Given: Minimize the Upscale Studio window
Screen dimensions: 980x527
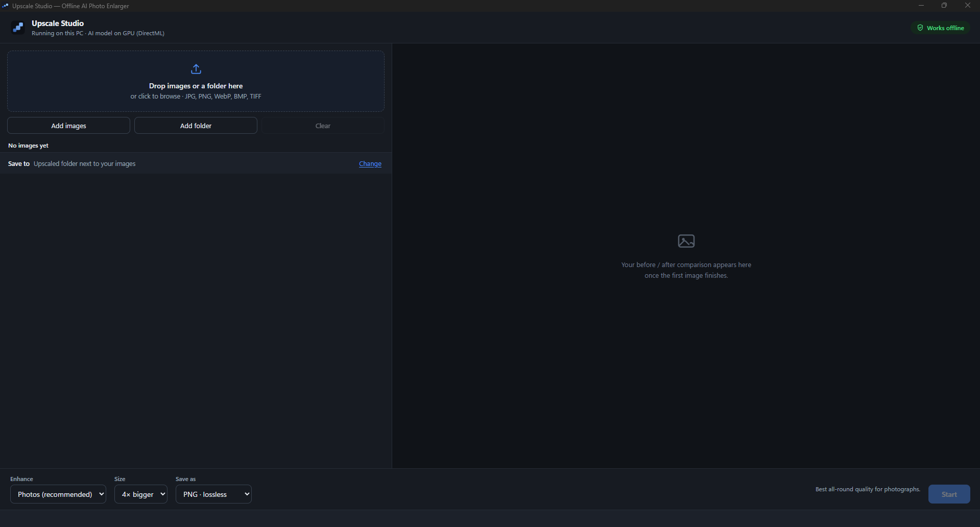Looking at the screenshot, I should click(x=921, y=6).
